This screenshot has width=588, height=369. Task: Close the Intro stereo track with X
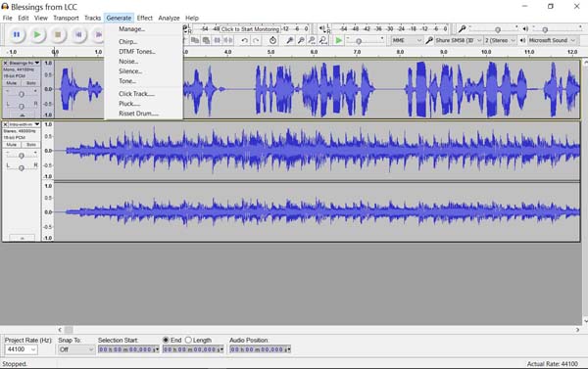[x=5, y=124]
